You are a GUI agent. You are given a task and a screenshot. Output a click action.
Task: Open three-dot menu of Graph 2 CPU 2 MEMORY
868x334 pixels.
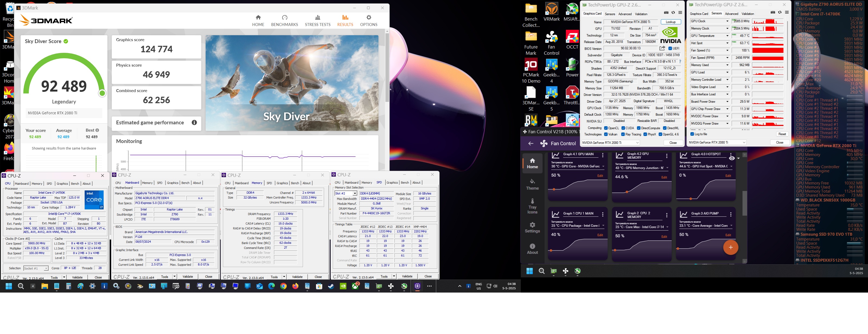[667, 215]
